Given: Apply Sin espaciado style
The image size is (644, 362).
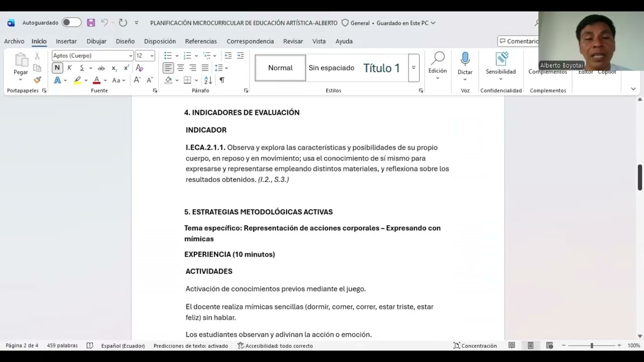Looking at the screenshot, I should pos(332,68).
